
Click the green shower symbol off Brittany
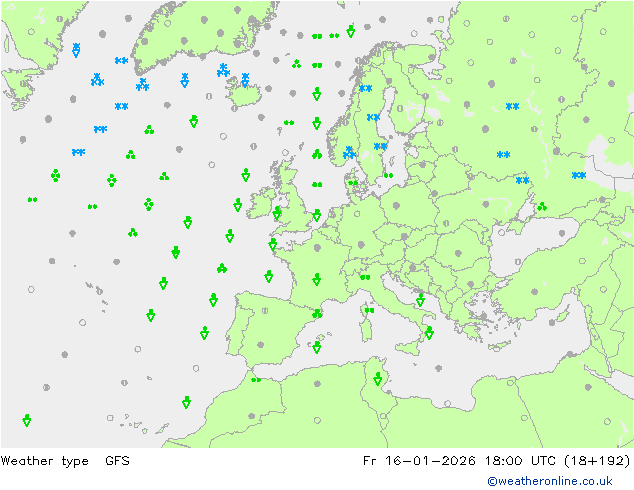click(273, 244)
